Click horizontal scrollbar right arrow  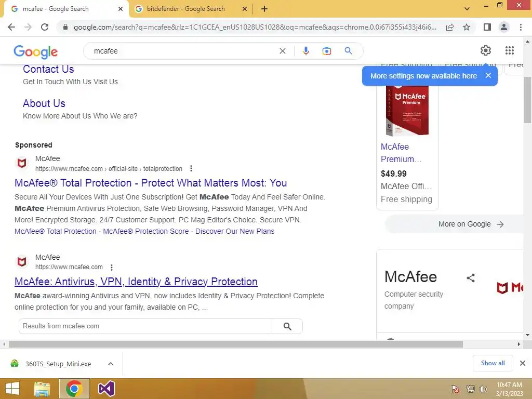point(519,344)
